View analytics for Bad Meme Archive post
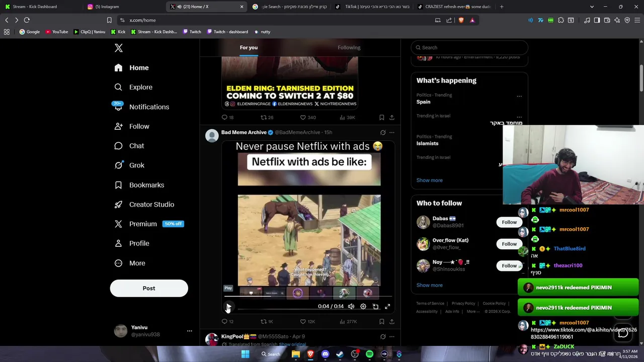Screen dimensions: 644x362 (348, 321)
